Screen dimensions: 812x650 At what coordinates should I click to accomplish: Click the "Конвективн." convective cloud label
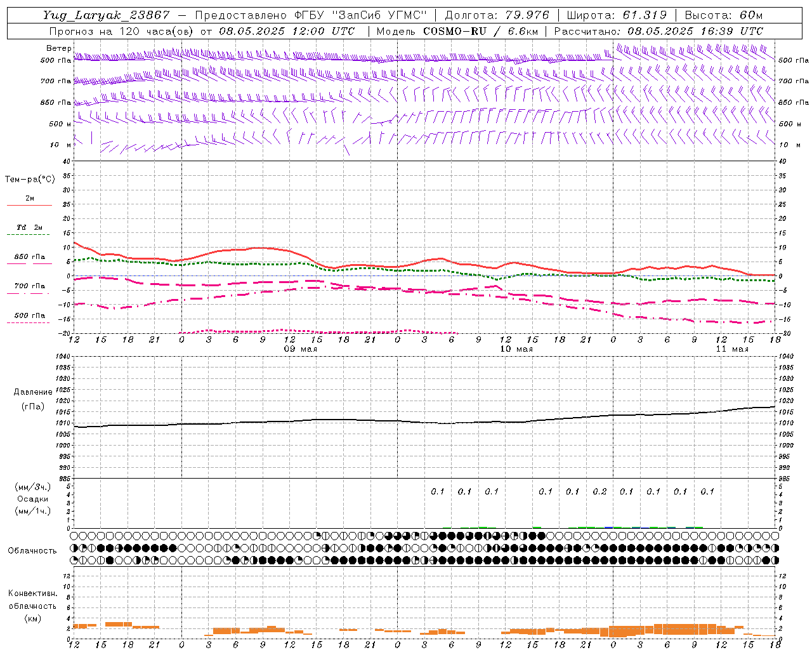(32, 593)
